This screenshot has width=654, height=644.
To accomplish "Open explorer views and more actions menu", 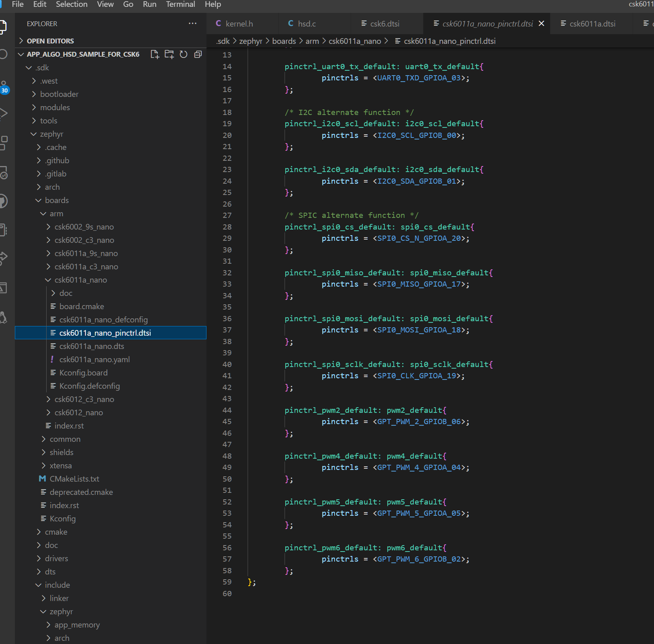I will coord(192,24).
